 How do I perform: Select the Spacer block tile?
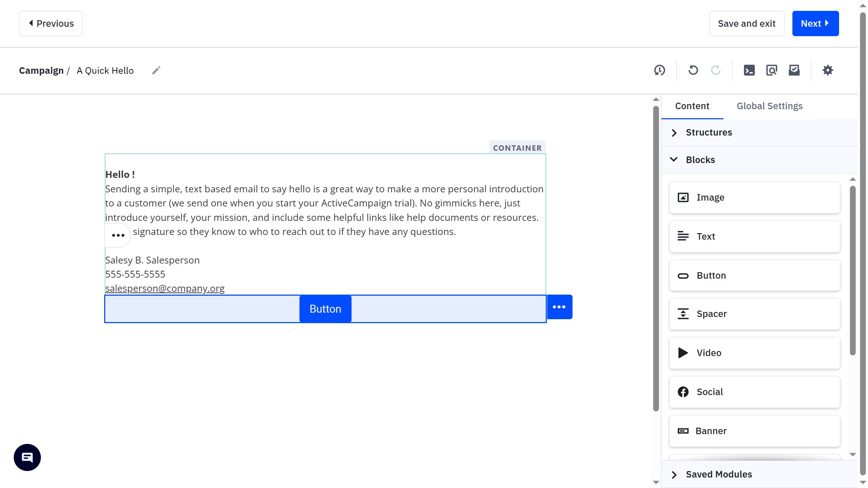coord(754,314)
